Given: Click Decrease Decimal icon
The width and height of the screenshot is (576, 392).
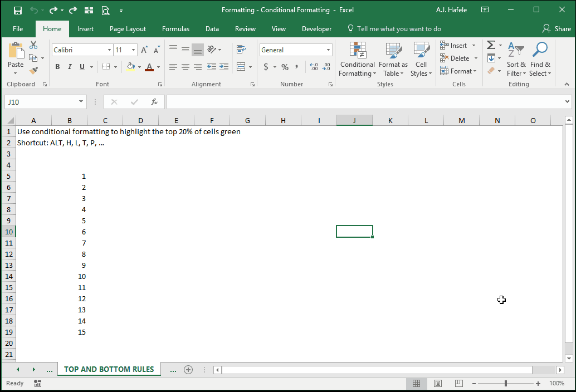Looking at the screenshot, I should (326, 67).
